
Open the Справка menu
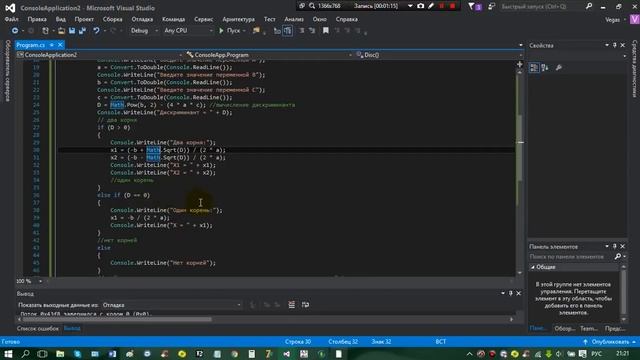[347, 19]
